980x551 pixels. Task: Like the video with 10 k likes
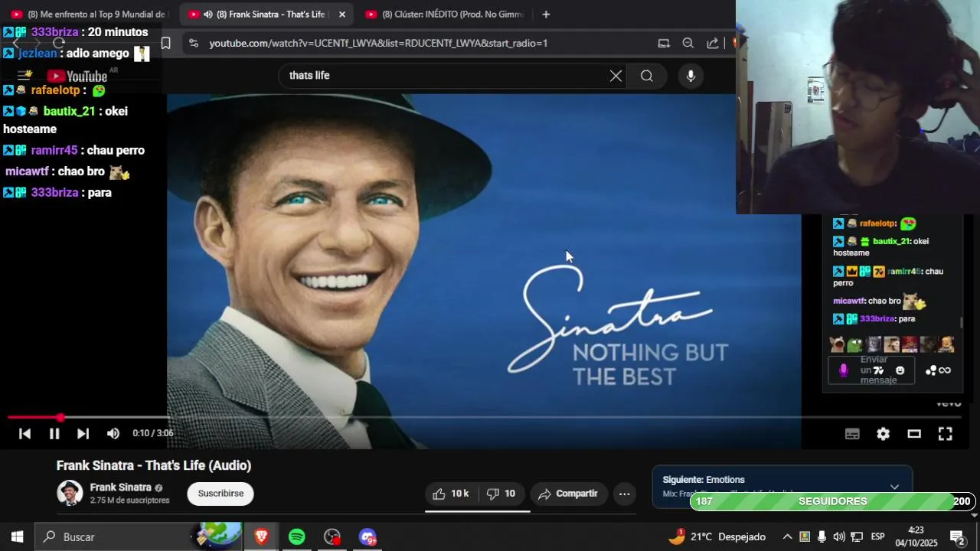point(452,494)
